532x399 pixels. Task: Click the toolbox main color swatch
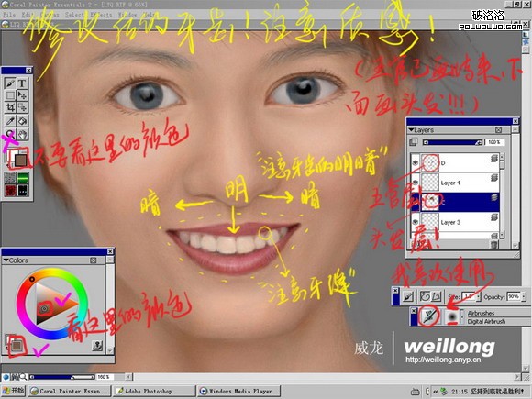(x=21, y=161)
